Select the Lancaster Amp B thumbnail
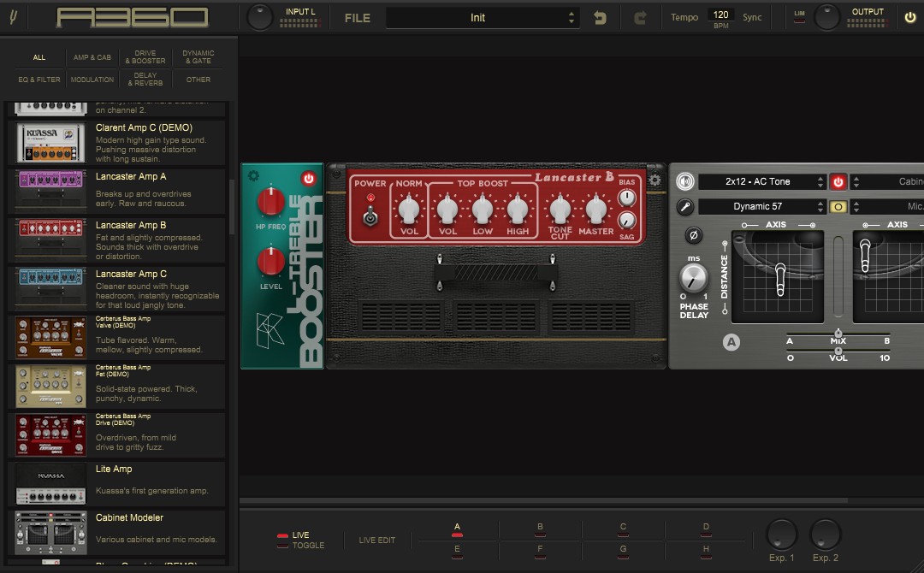This screenshot has width=924, height=573. point(50,239)
